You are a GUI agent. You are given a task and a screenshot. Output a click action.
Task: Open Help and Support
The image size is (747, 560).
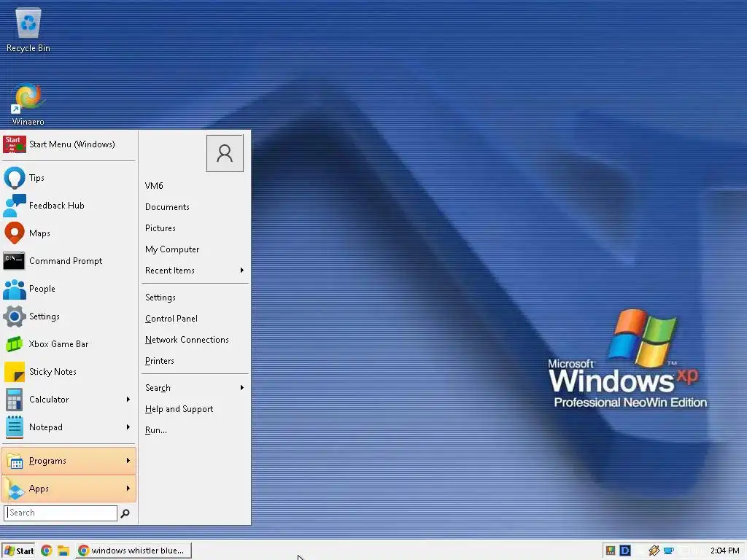point(195,409)
